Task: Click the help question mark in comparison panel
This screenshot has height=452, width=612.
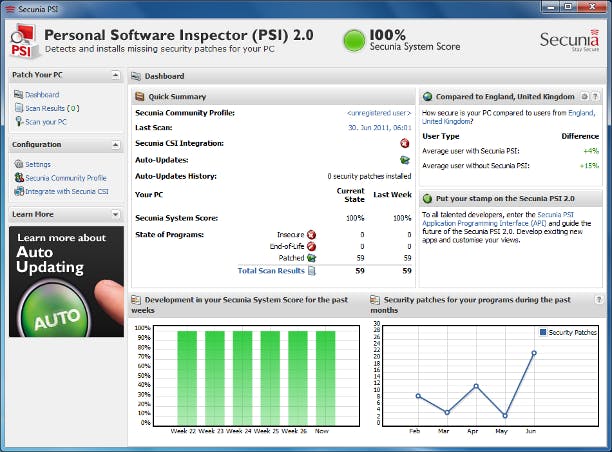Action: (596, 97)
